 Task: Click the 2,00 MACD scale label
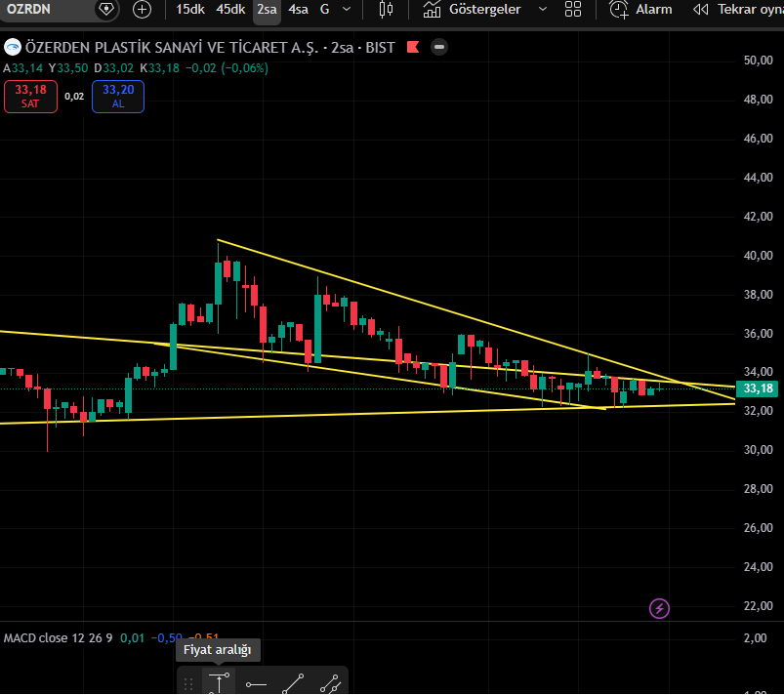click(755, 638)
